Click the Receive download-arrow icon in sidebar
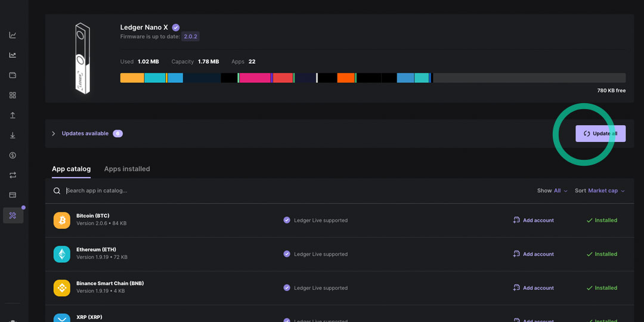The image size is (644, 322). [x=13, y=135]
